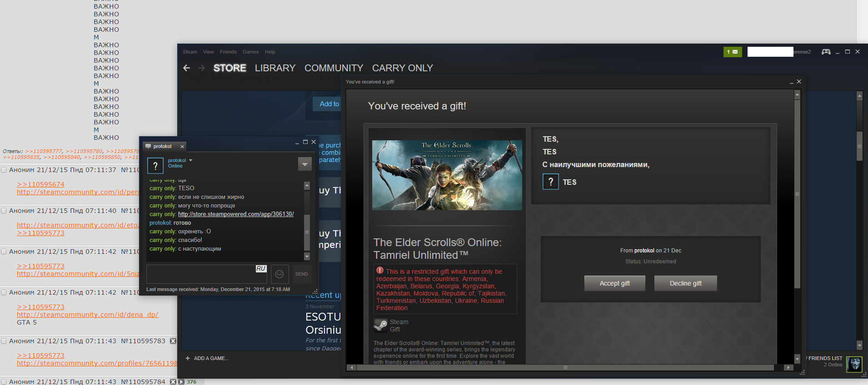Go back with the Steam back arrow
Image resolution: width=868 pixels, height=385 pixels.
186,68
